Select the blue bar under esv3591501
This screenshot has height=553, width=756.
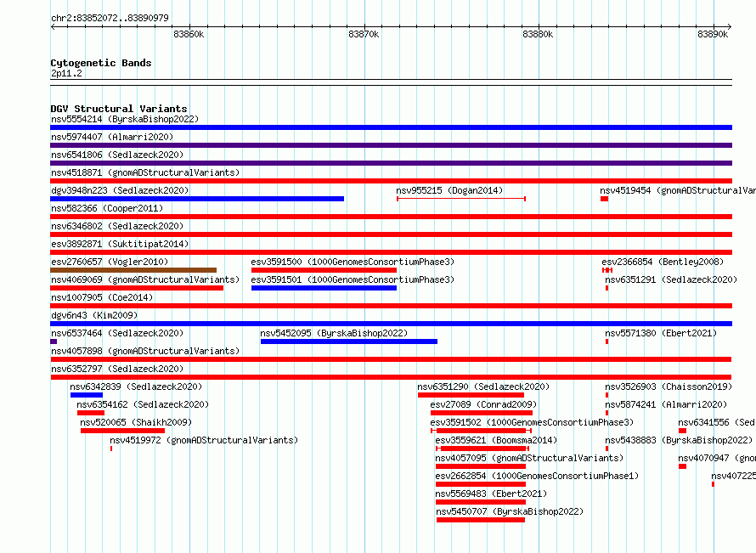point(324,288)
